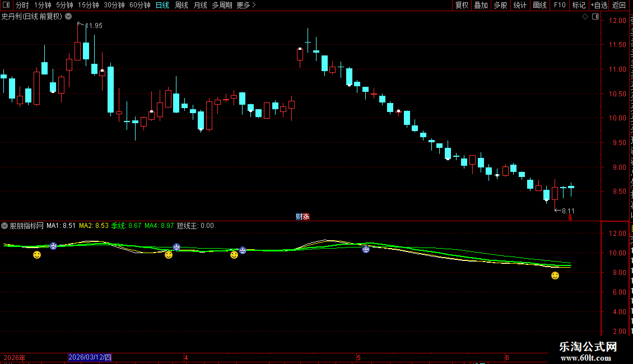Viewport: 633px width, 364px height.
Task: Click the 标记 mark button
Action: pos(579,5)
